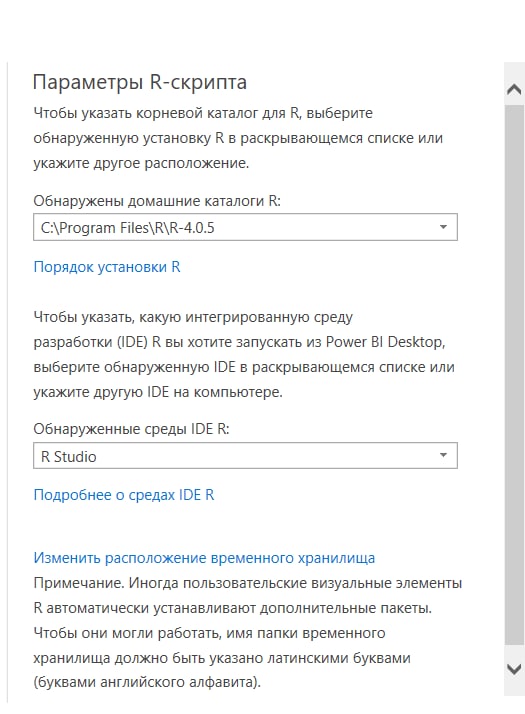525x714 pixels.
Task: Click the 'Power BI Desktop' text in the IDE description
Action: [385, 342]
